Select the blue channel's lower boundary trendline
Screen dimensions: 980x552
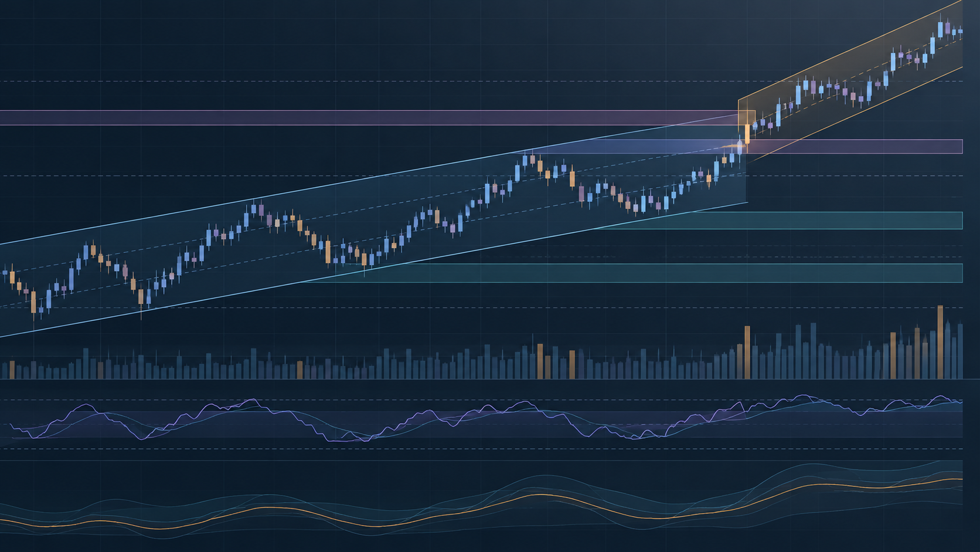pyautogui.click(x=374, y=270)
